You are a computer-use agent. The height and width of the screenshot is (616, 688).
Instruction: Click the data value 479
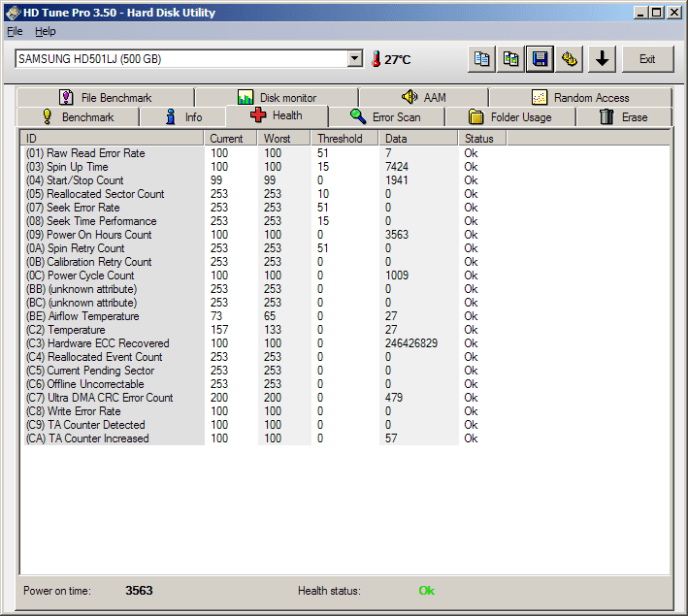(x=394, y=398)
